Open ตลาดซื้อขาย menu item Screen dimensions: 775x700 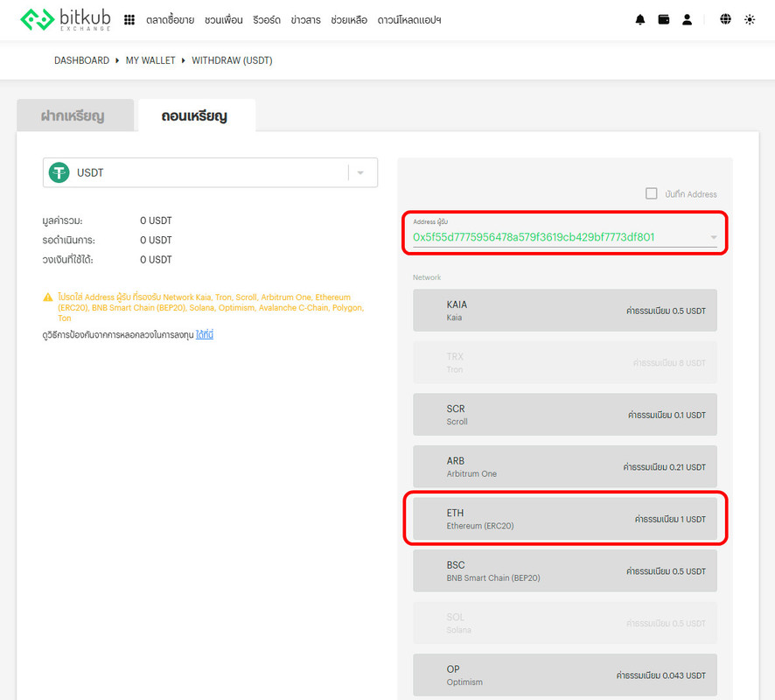tap(170, 20)
